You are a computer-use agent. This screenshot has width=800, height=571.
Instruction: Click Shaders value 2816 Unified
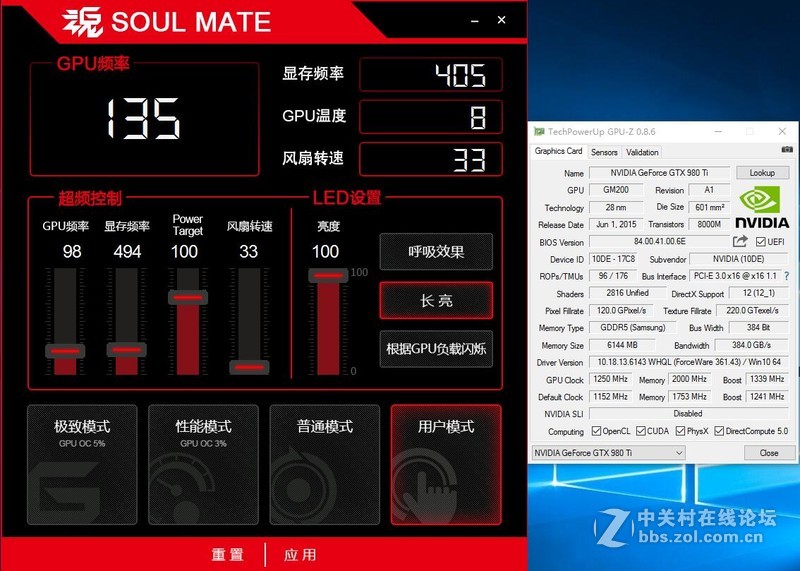coord(627,293)
